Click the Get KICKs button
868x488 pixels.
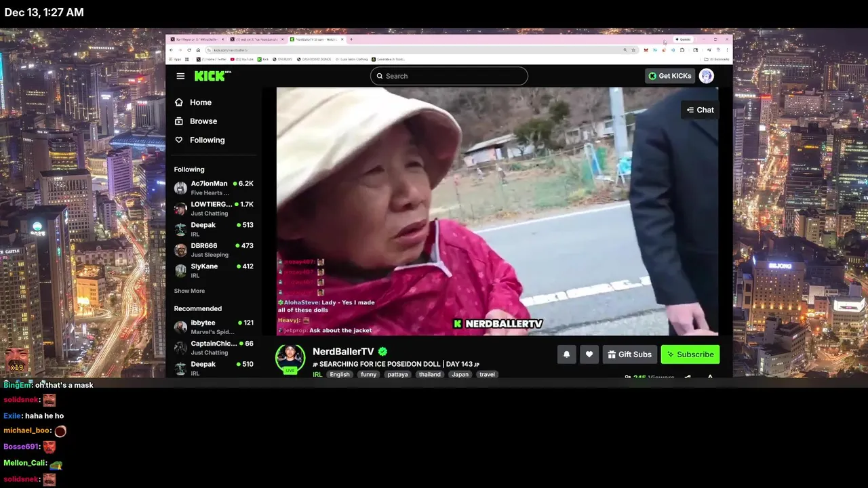[669, 76]
